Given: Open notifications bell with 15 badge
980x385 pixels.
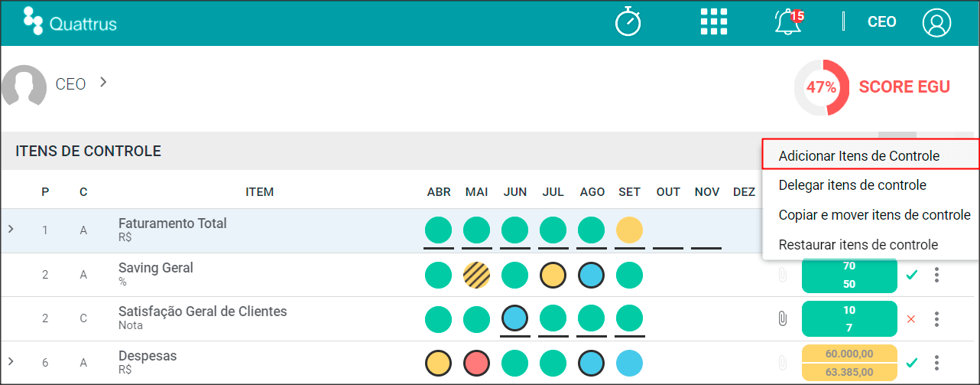Looking at the screenshot, I should click(x=788, y=21).
